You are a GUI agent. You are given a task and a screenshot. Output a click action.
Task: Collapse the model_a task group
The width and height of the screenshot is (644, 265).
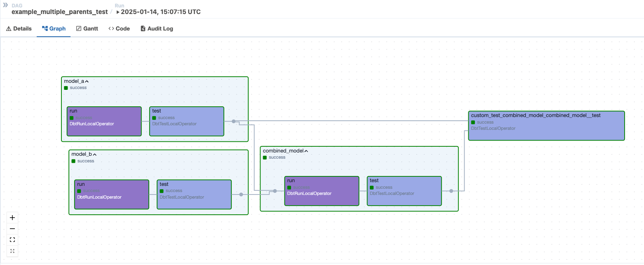87,81
